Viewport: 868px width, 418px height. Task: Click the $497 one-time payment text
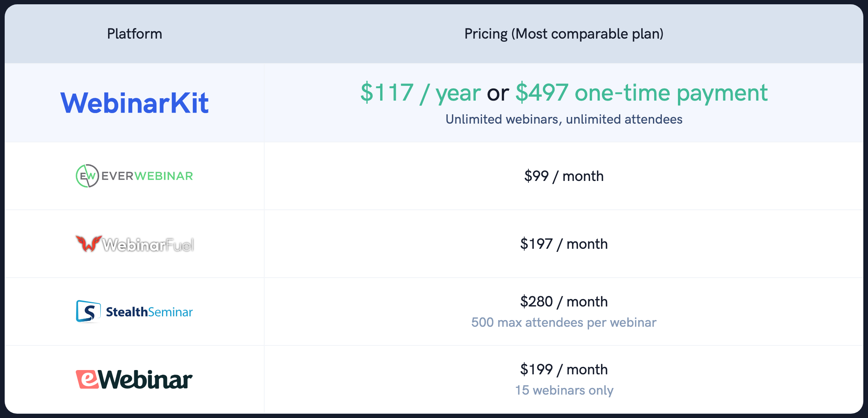pyautogui.click(x=642, y=93)
